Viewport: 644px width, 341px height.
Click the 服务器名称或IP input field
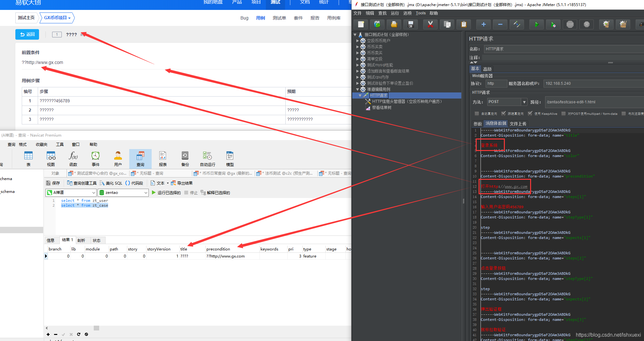[x=593, y=83]
